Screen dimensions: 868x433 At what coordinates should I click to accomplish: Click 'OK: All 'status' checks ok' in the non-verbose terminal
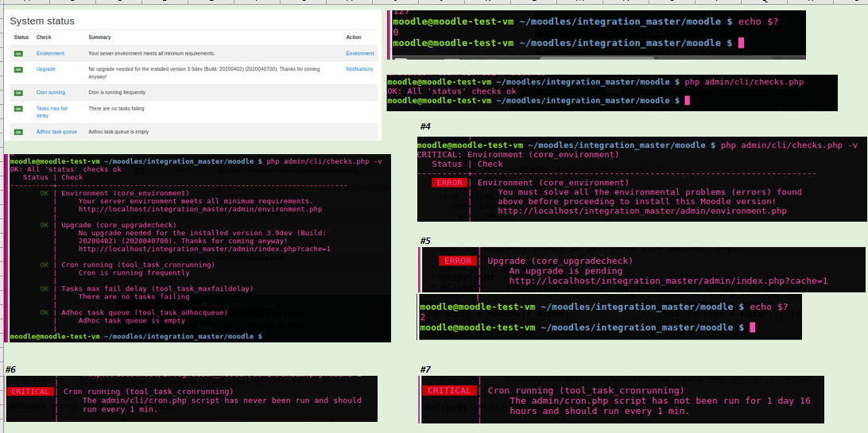point(451,91)
